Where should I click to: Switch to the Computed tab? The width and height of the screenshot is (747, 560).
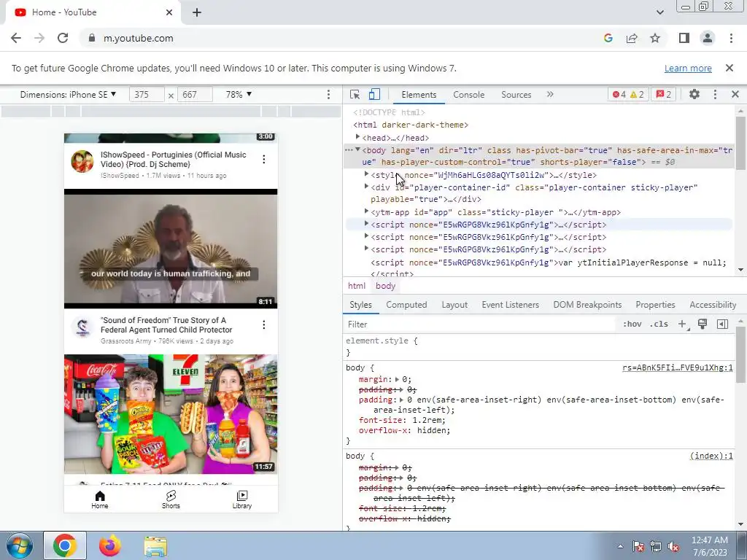click(x=406, y=305)
